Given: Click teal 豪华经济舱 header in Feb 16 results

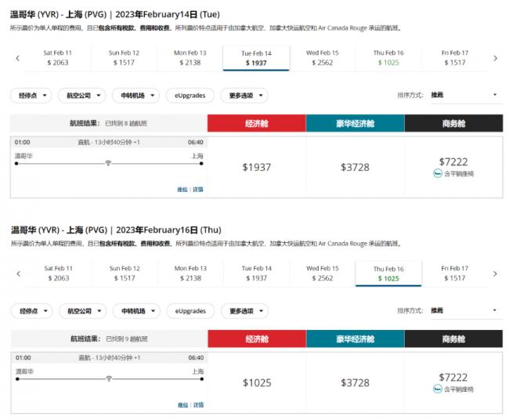Looking at the screenshot, I should point(356,339).
